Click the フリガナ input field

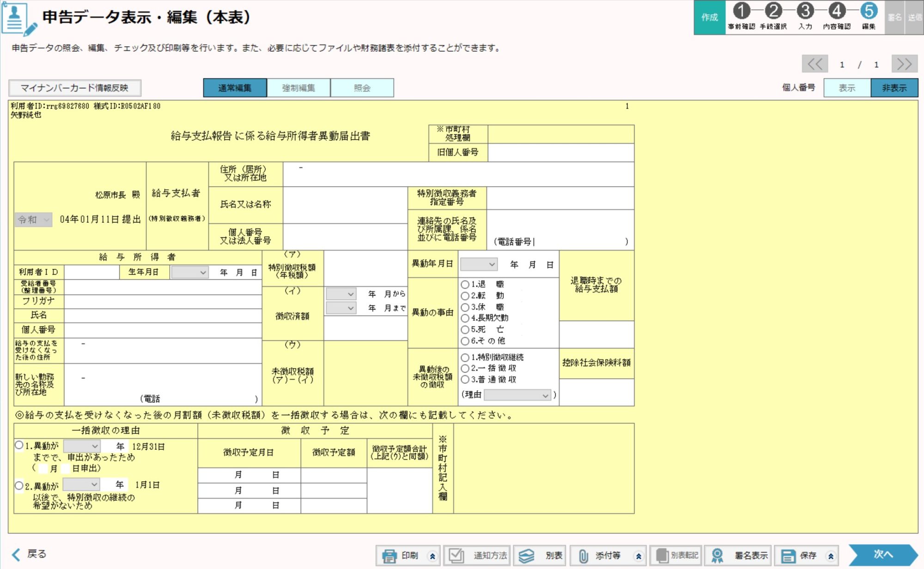pyautogui.click(x=163, y=302)
